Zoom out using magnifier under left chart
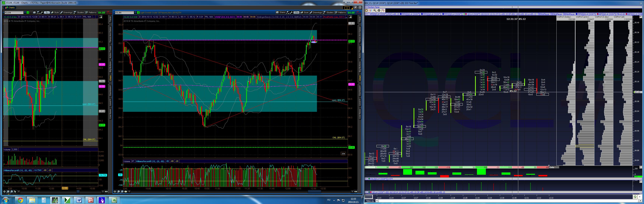This screenshot has width=644, height=204. click(12, 192)
